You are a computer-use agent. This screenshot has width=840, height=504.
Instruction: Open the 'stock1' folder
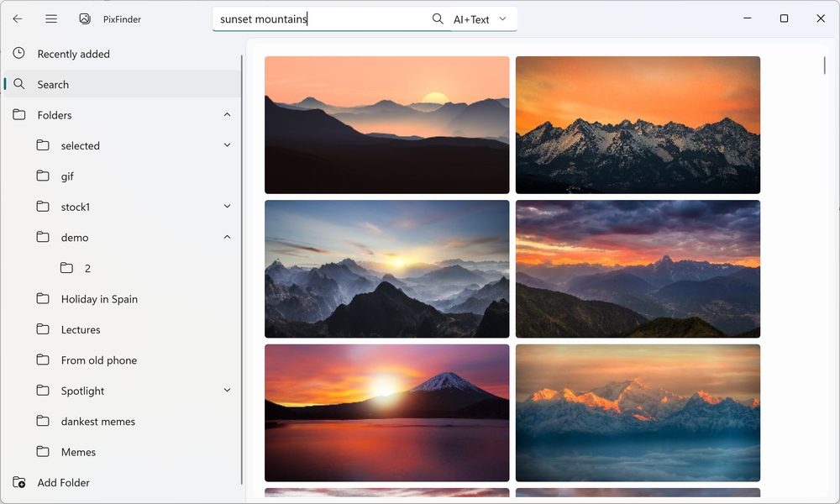pyautogui.click(x=122, y=206)
